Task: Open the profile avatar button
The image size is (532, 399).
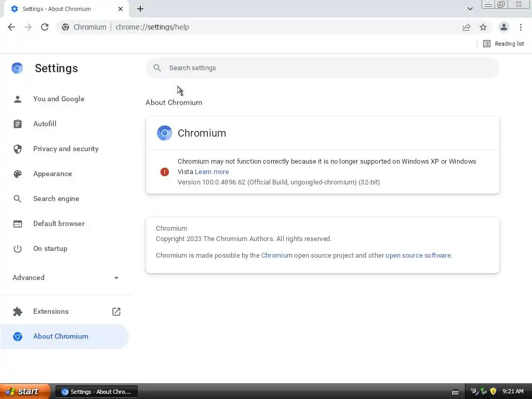Action: [x=504, y=27]
